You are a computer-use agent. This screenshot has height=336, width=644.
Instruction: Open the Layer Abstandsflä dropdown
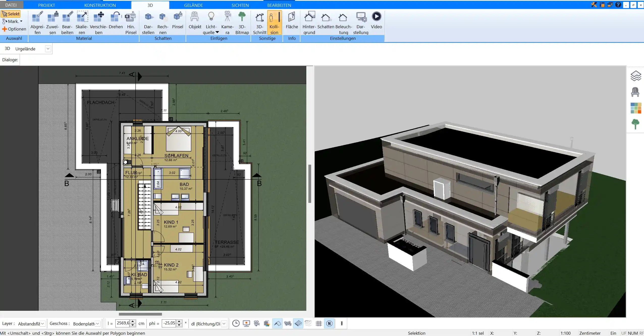43,324
